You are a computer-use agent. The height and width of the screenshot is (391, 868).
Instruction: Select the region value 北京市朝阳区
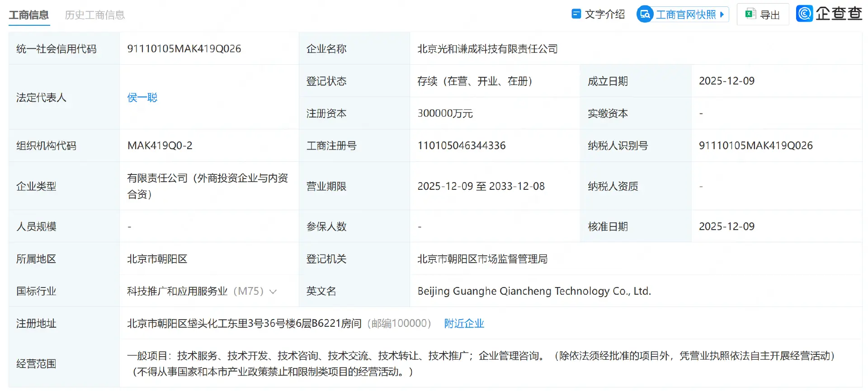click(x=157, y=259)
